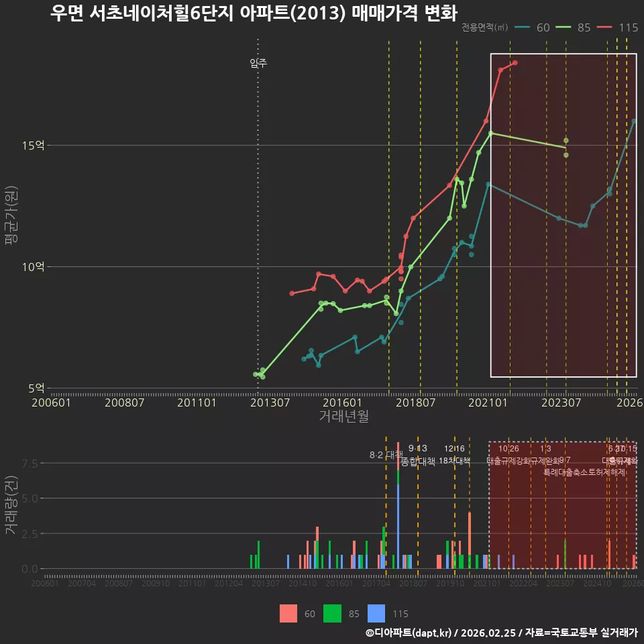644x644 pixels.
Task: Click the green 85 line legend entry
Action: [573, 28]
